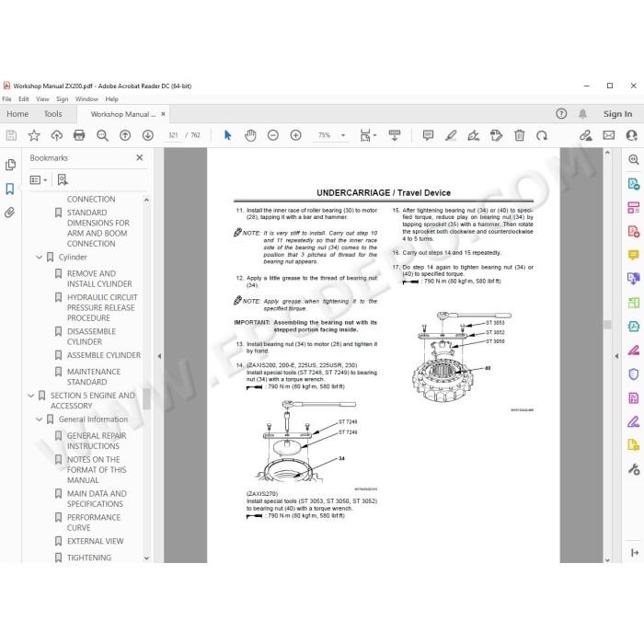Open DISASSEMBLE CYLINDER bookmark
Image resolution: width=644 pixels, height=644 pixels.
(x=91, y=337)
